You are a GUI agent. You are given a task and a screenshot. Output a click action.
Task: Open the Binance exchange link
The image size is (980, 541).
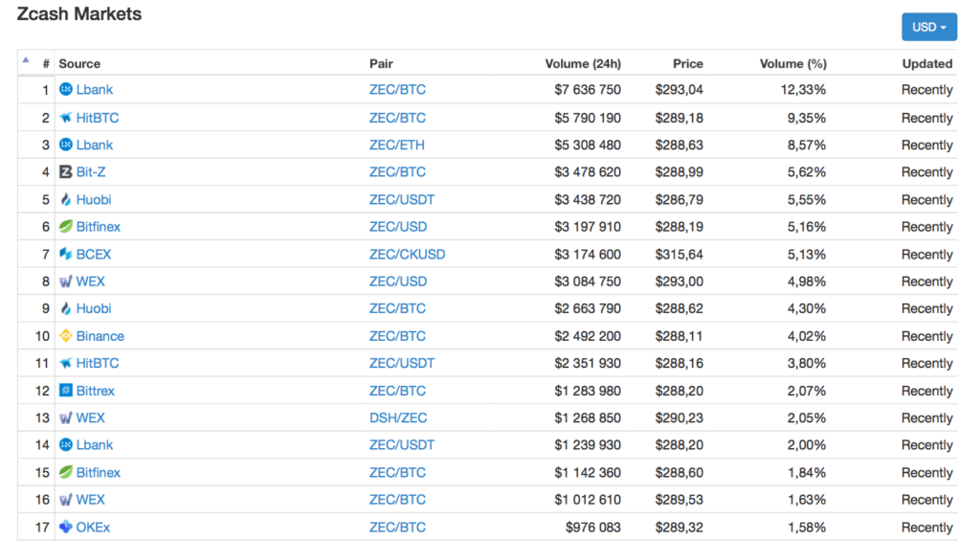tap(100, 336)
